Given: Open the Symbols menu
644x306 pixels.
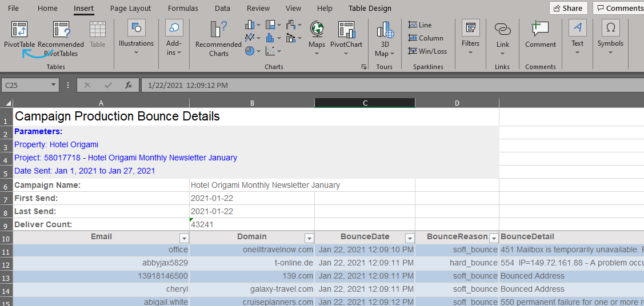Looking at the screenshot, I should (x=610, y=38).
